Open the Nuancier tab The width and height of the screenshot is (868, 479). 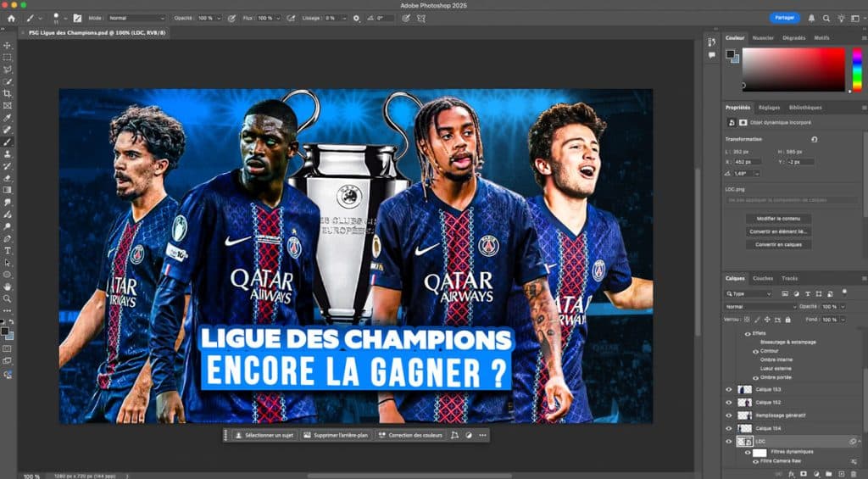(x=763, y=37)
